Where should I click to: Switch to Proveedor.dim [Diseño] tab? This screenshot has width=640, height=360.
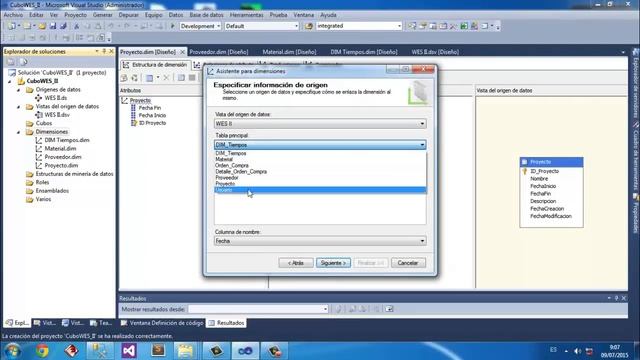point(219,52)
